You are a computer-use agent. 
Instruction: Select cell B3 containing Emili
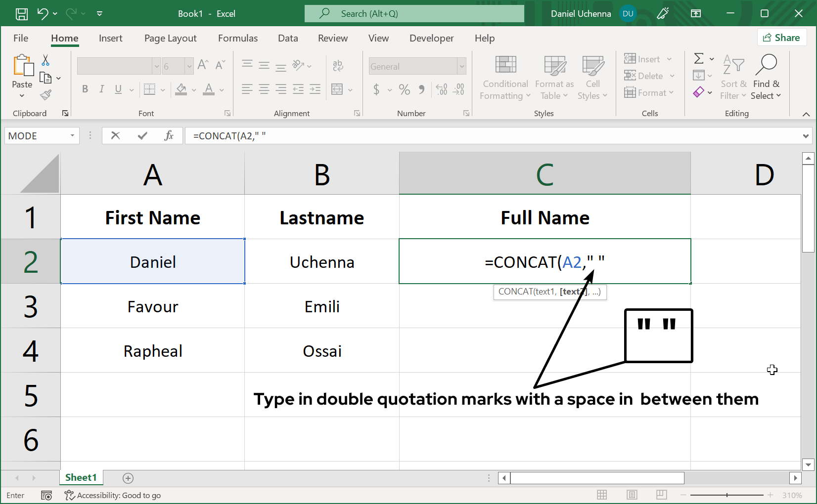321,306
